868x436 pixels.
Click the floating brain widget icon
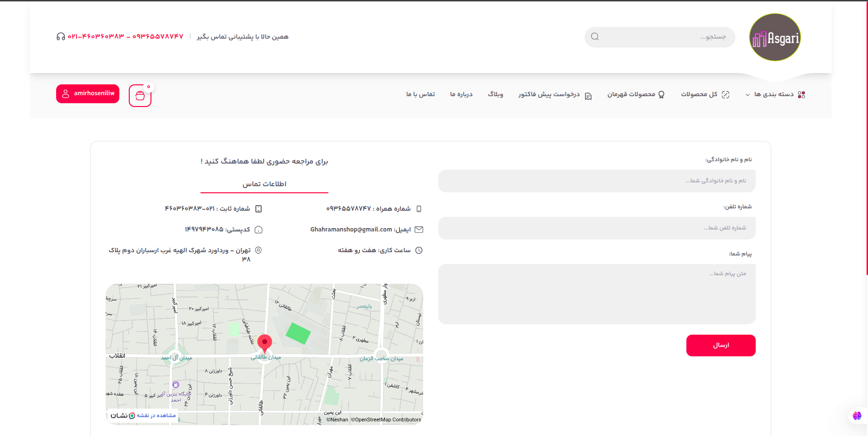pyautogui.click(x=857, y=416)
